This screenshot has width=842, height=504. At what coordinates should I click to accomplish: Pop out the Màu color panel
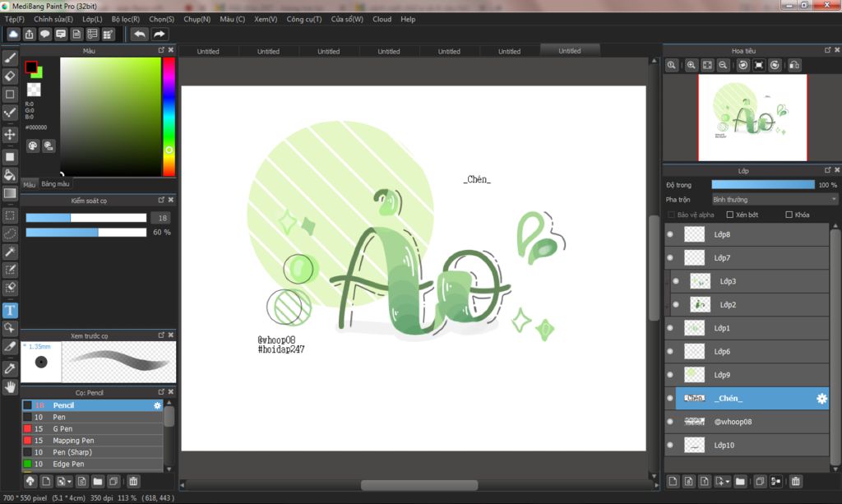(161, 50)
